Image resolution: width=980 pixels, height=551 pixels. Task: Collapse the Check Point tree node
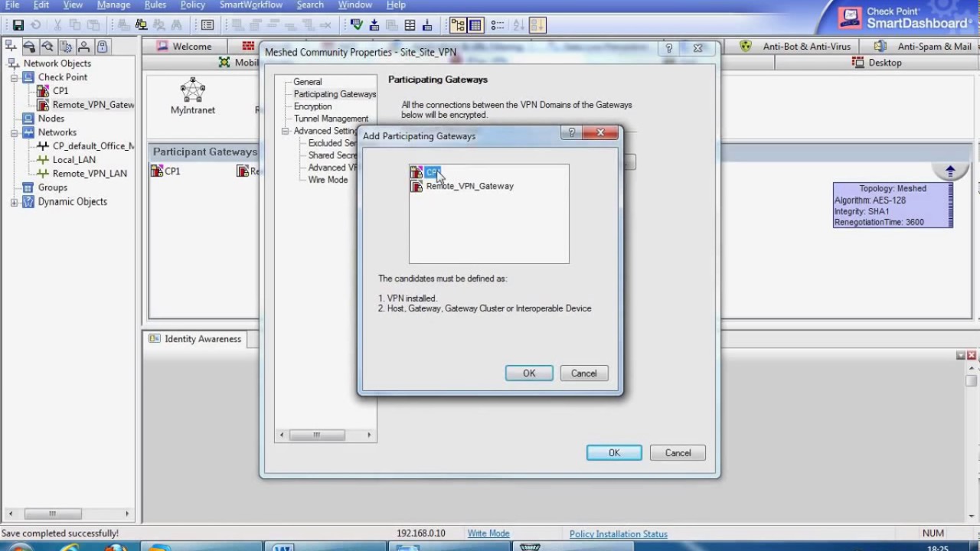click(14, 77)
